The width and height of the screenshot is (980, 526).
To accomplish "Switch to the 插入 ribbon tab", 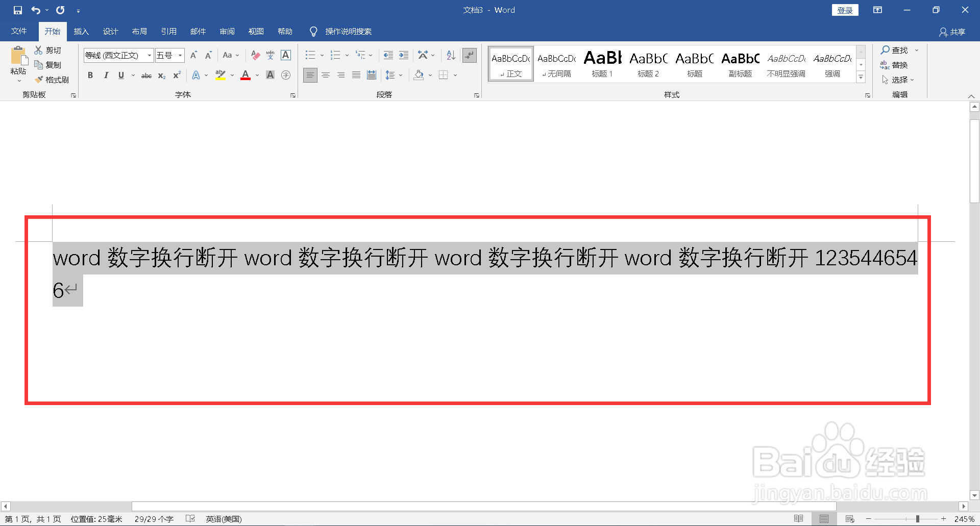I will pos(81,31).
